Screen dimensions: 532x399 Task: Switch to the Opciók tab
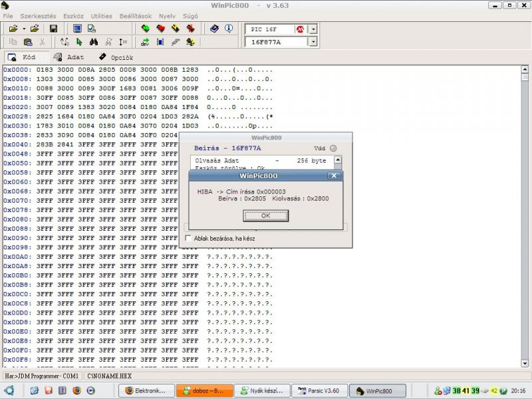[x=116, y=57]
